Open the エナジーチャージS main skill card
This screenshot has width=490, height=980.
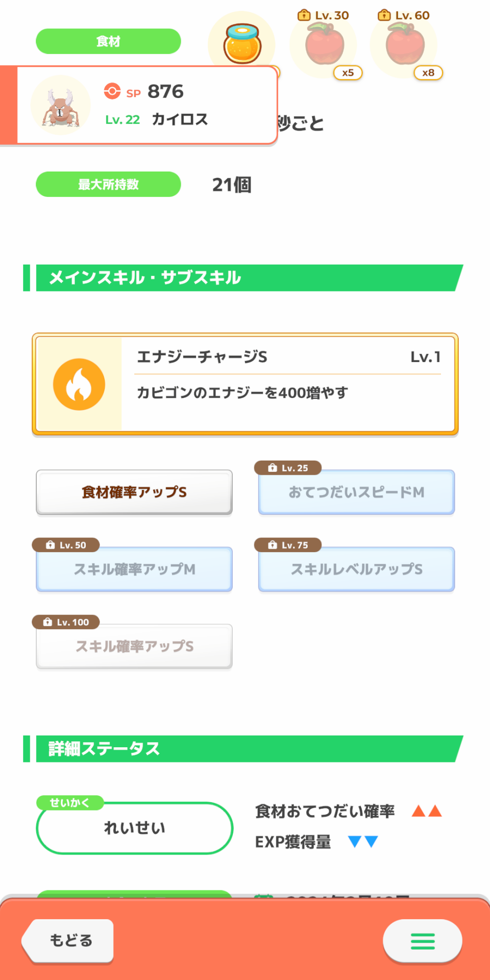[288, 385]
